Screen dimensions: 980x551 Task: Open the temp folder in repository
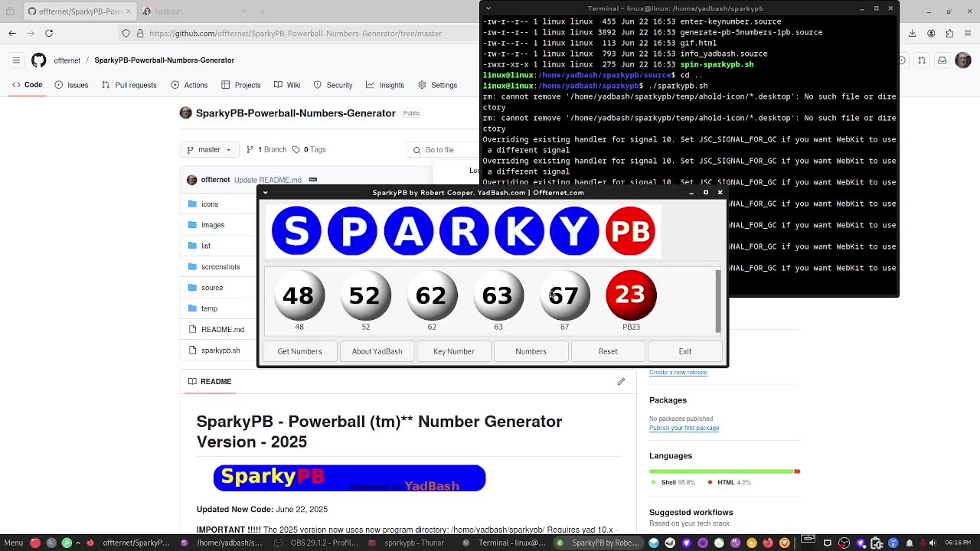click(x=209, y=308)
